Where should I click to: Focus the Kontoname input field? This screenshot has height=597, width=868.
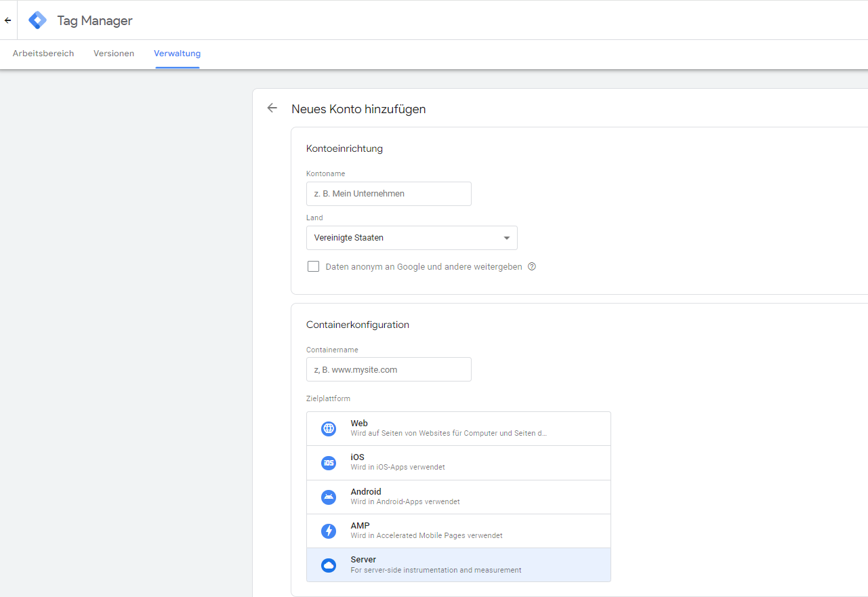click(x=389, y=194)
